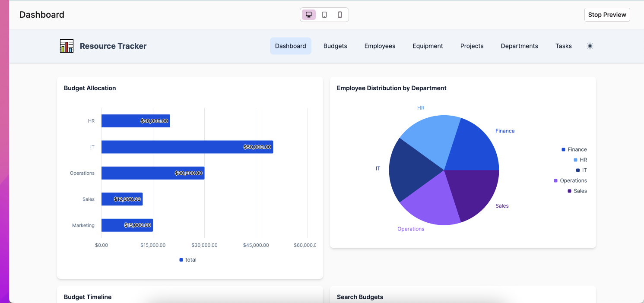Toggle light/dark theme sun icon
Image resolution: width=644 pixels, height=303 pixels.
click(x=590, y=46)
